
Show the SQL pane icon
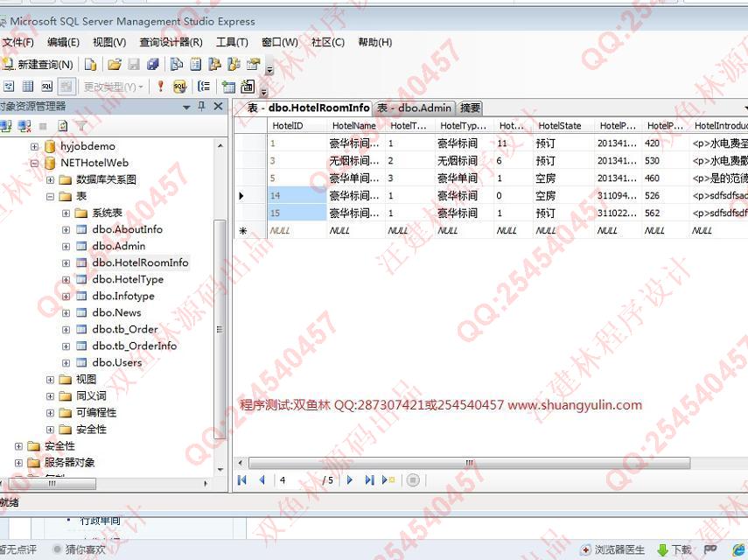pyautogui.click(x=46, y=87)
